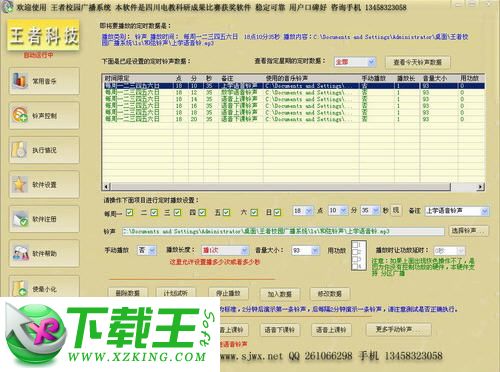Select the table row with minute 16

(x=293, y=106)
